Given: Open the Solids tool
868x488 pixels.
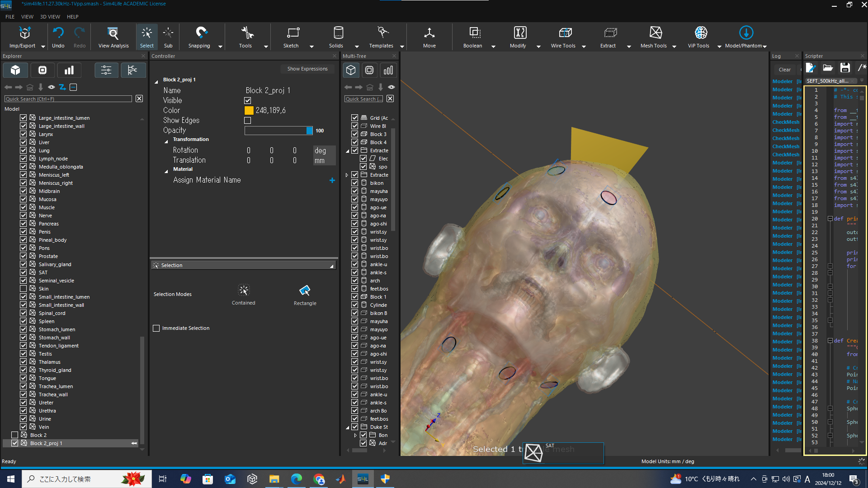Looking at the screenshot, I should tap(336, 37).
